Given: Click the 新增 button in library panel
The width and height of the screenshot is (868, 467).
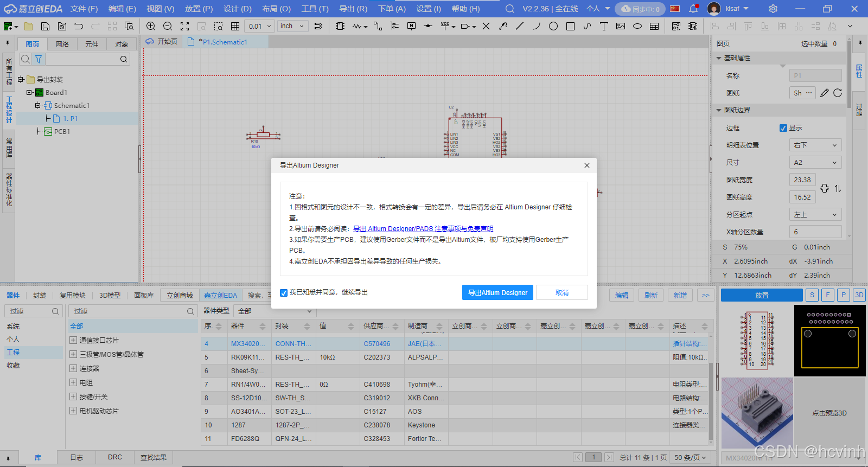Looking at the screenshot, I should tap(680, 295).
